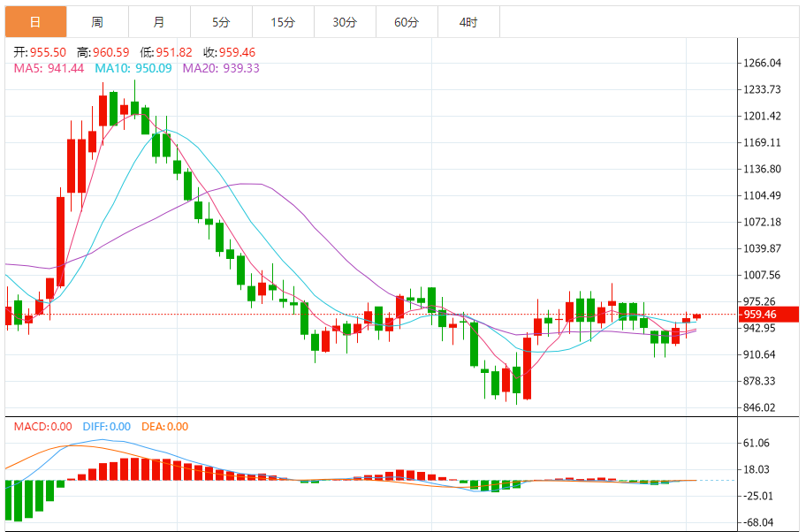This screenshot has width=806, height=532.
Task: Click the latest red candlestick at right edge
Action: coord(697,316)
